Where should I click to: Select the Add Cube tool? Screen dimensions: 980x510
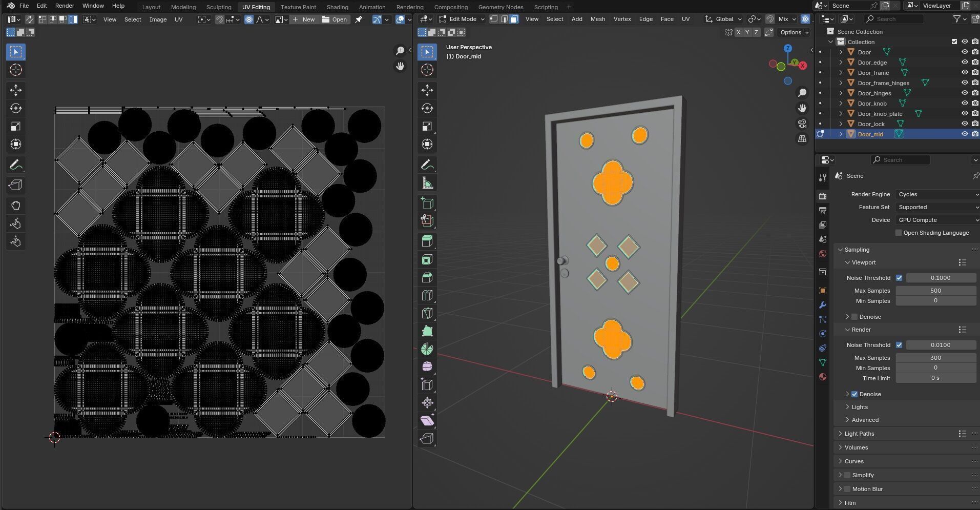(x=427, y=203)
